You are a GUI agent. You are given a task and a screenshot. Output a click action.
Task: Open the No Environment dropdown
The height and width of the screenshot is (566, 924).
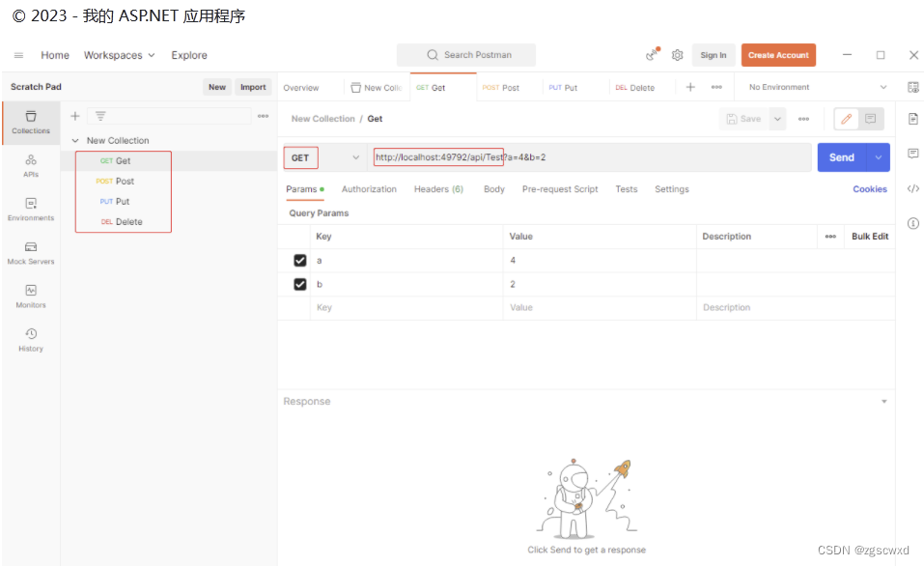click(x=818, y=87)
